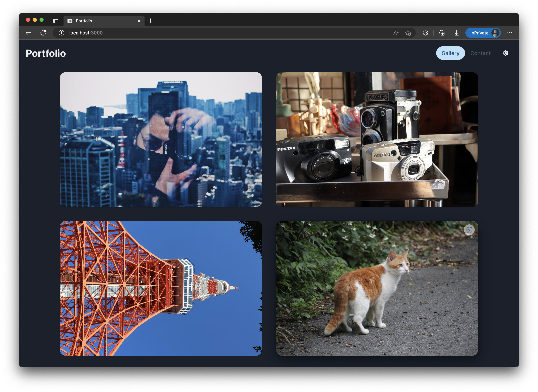Open the Extensions puzzle icon
538x392 pixels.
425,33
